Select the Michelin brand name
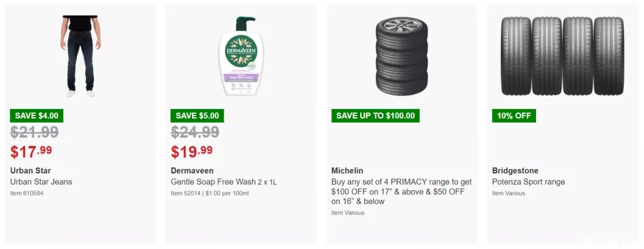Screen dimensions: 644x249 347,170
